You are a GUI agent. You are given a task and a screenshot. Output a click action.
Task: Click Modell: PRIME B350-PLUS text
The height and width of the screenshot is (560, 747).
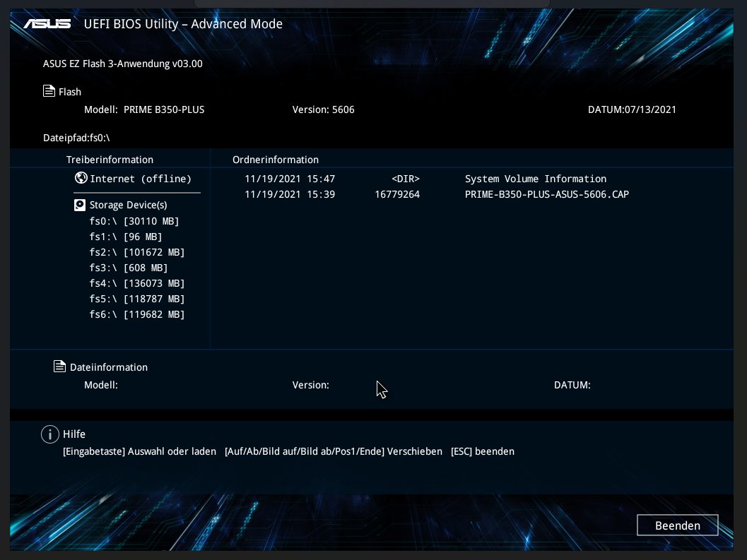[x=144, y=109]
